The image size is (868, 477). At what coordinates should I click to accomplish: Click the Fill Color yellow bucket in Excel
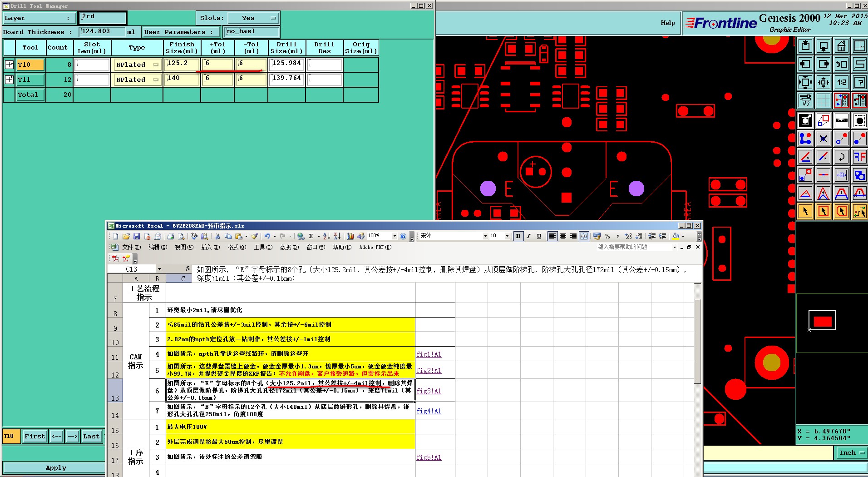[x=676, y=236]
